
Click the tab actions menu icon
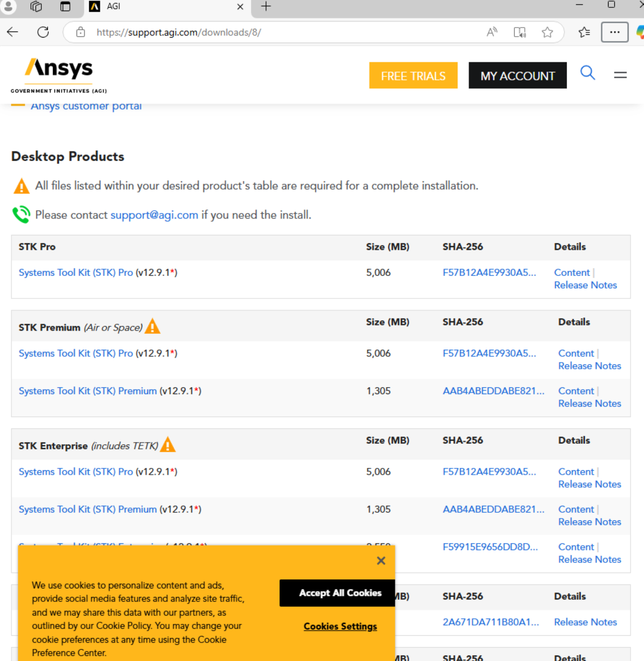[65, 6]
